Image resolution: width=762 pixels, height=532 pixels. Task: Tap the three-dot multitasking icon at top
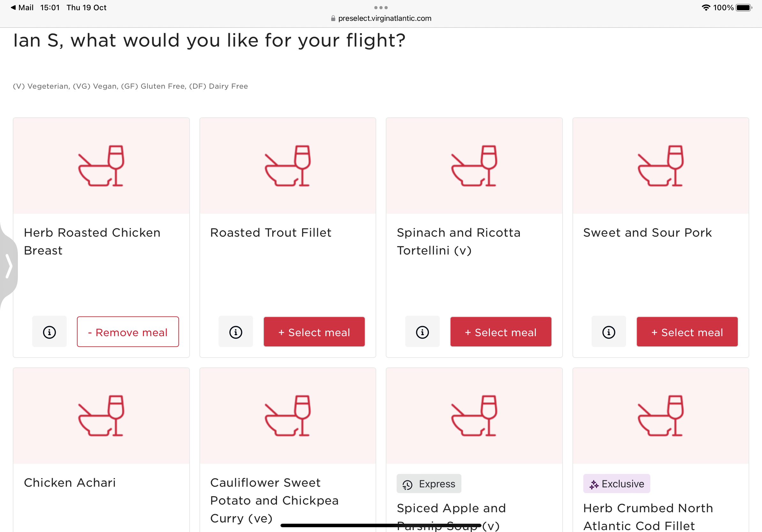click(x=381, y=7)
